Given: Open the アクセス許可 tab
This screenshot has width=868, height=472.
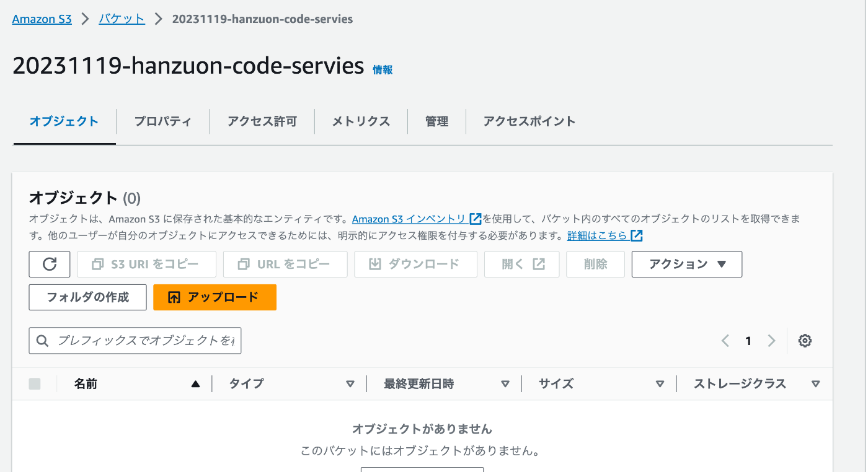Looking at the screenshot, I should (262, 121).
